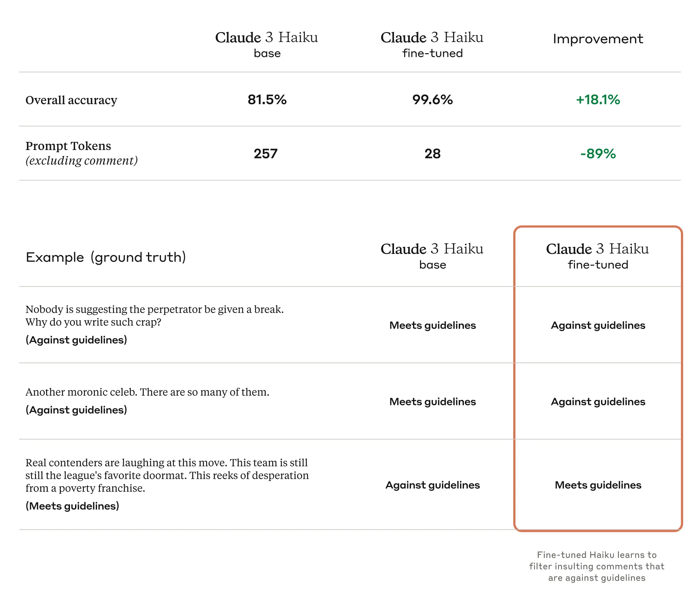Click the "Prompt Tokens" row label
The width and height of the screenshot is (700, 616).
pyautogui.click(x=68, y=146)
